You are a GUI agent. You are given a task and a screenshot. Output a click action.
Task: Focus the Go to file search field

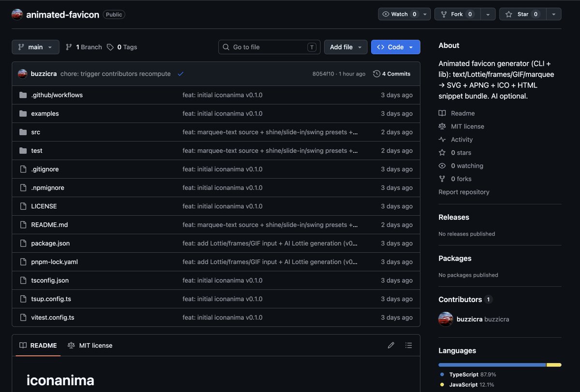click(x=269, y=47)
